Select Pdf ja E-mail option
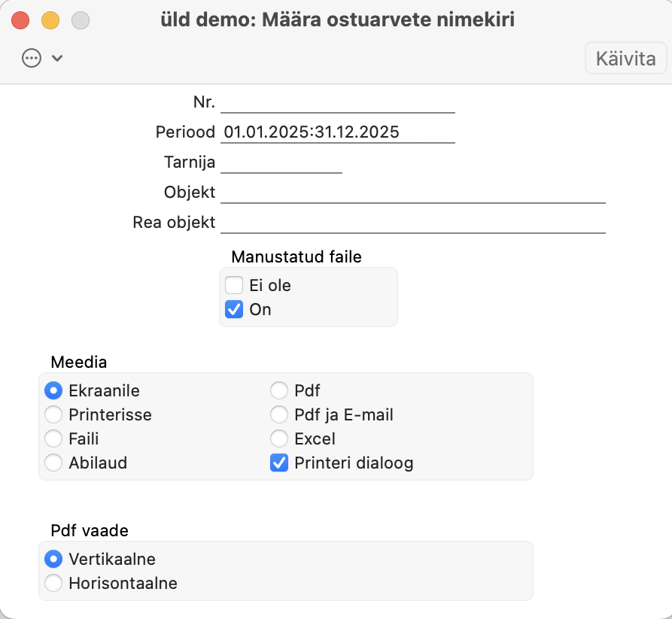 [279, 414]
